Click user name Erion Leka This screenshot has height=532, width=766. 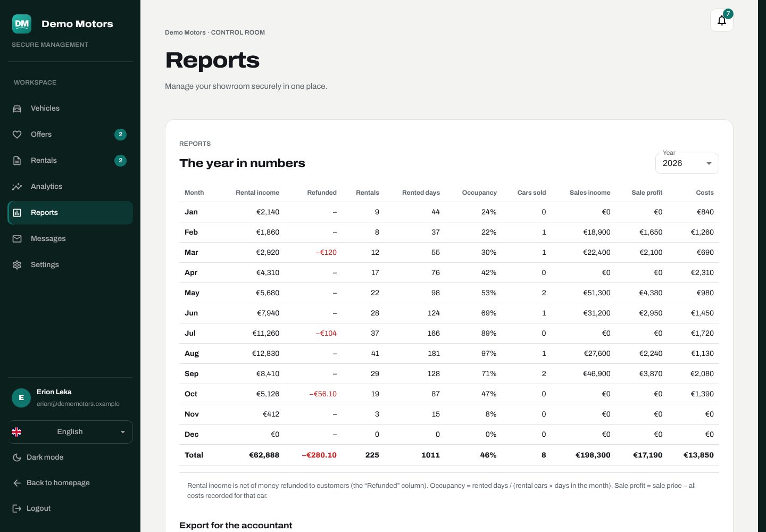point(54,392)
